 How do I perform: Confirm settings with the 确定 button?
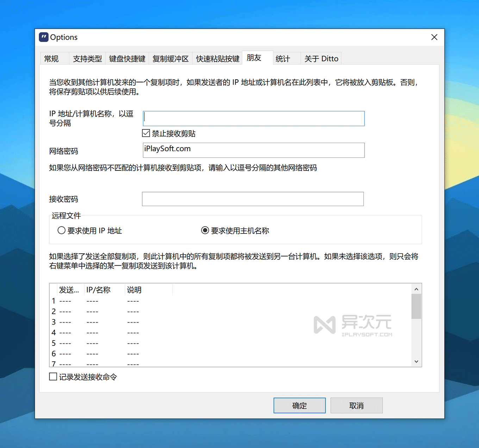point(299,405)
